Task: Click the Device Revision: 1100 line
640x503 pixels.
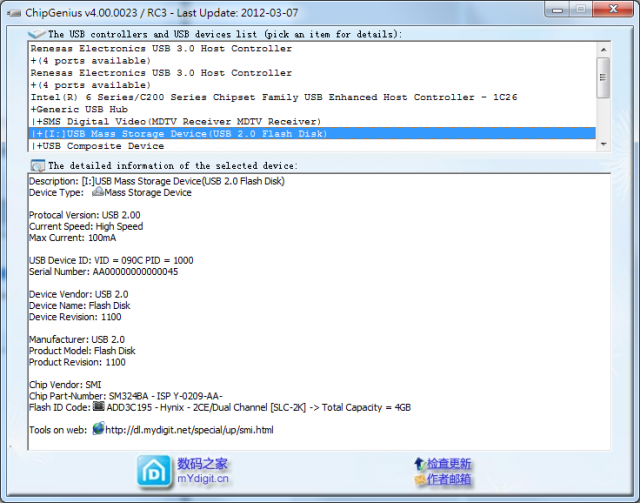Action: pyautogui.click(x=75, y=317)
